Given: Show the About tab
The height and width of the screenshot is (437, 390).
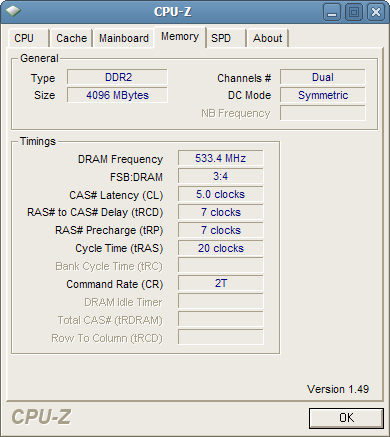Looking at the screenshot, I should point(268,38).
